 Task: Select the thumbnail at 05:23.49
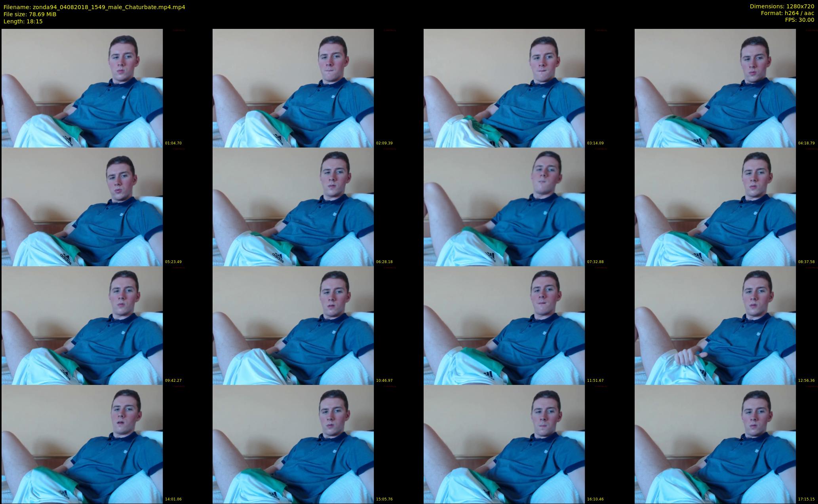(82, 207)
